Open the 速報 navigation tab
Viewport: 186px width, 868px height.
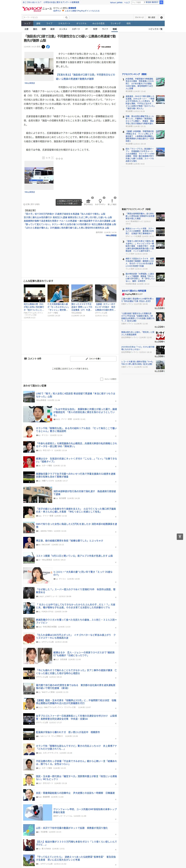(38, 24)
